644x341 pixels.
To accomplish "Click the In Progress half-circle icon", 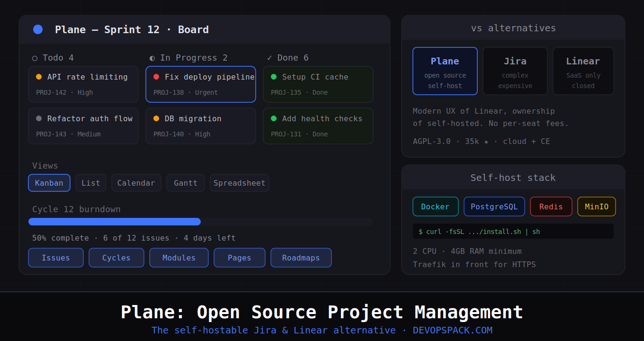I will point(152,58).
